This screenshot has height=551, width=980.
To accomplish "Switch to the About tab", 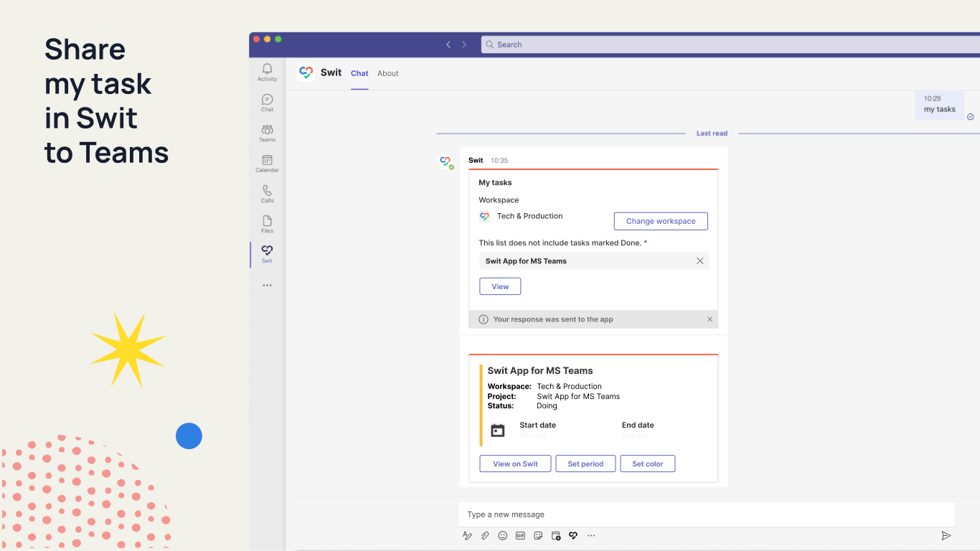I will [388, 73].
